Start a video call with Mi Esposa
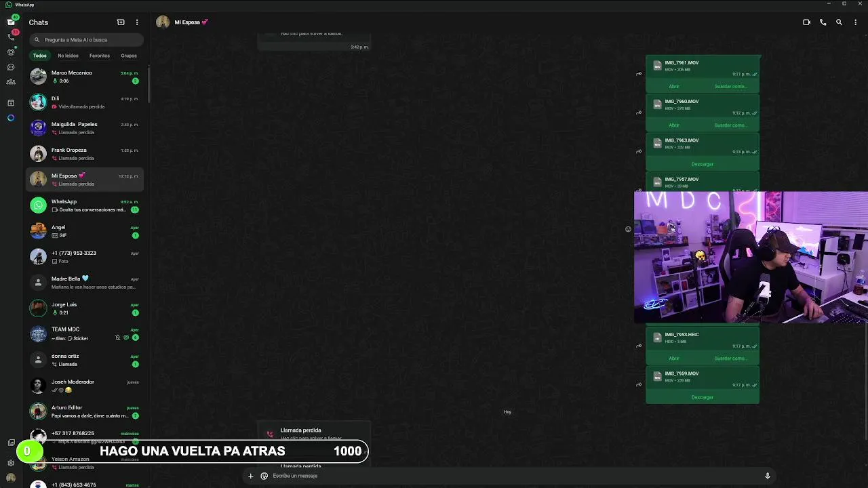The width and height of the screenshot is (868, 488). pyautogui.click(x=806, y=22)
